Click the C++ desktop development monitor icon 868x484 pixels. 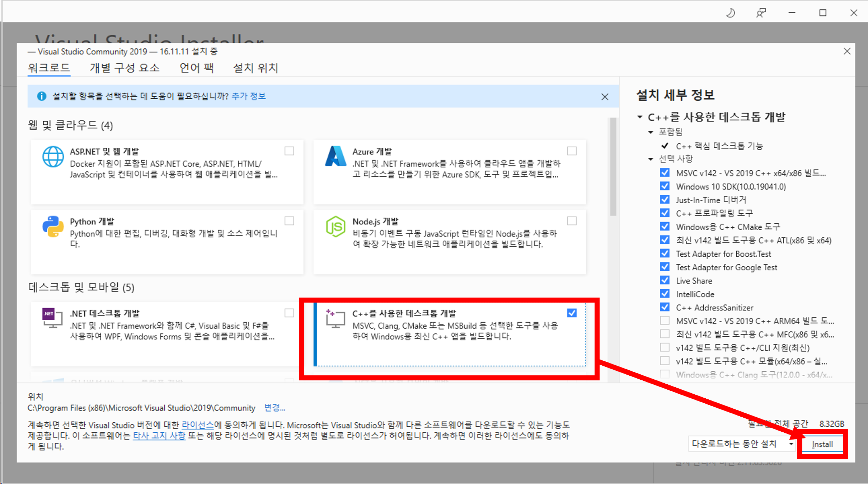coord(335,318)
